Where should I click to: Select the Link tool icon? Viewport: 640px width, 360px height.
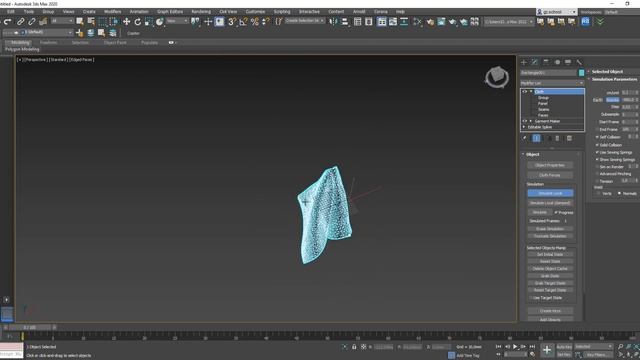(20, 22)
